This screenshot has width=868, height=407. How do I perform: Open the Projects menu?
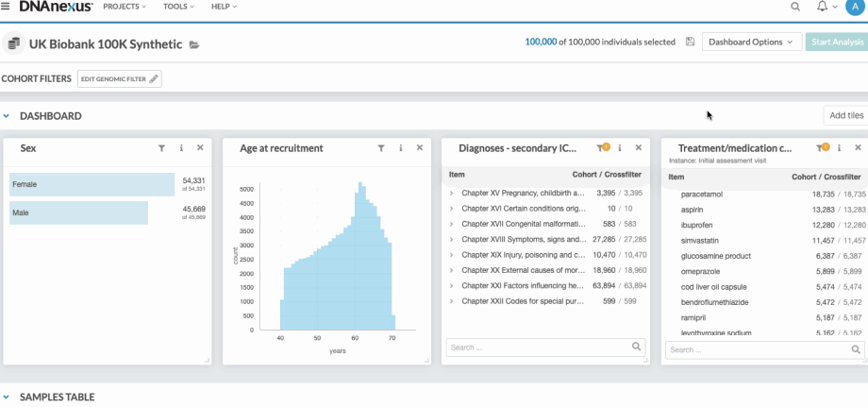tap(125, 7)
